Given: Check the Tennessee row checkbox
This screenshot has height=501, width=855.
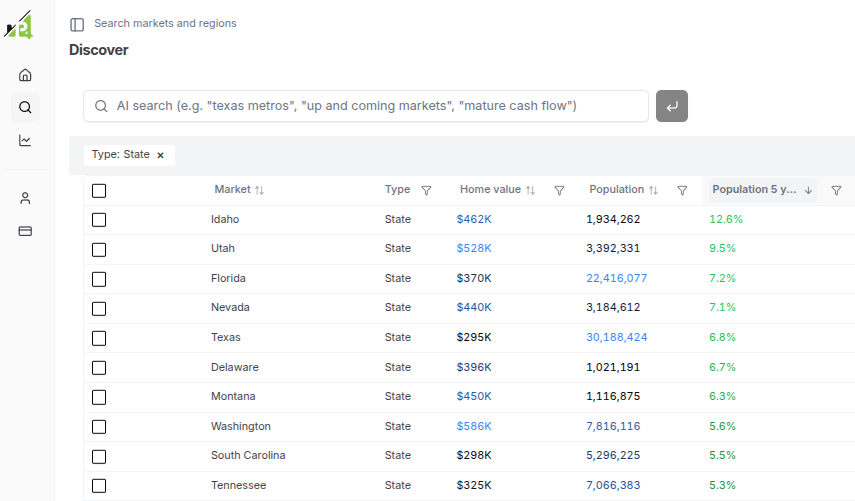Looking at the screenshot, I should click(x=99, y=486).
